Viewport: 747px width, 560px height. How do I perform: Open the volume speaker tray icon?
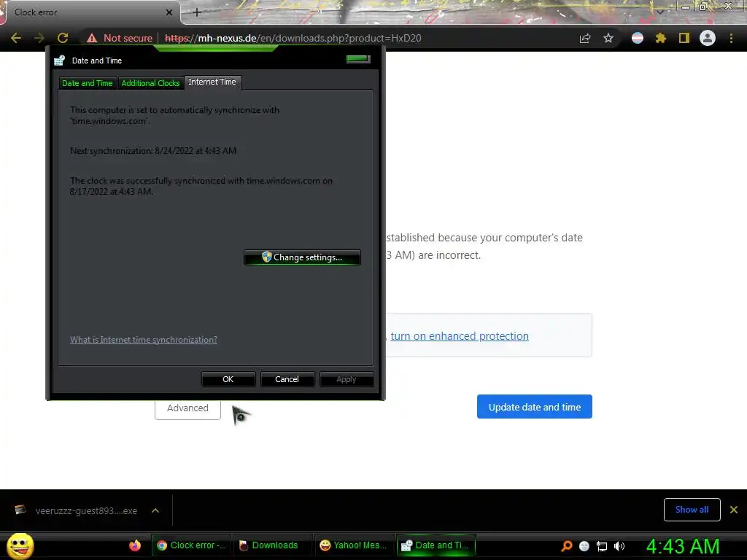(x=619, y=546)
